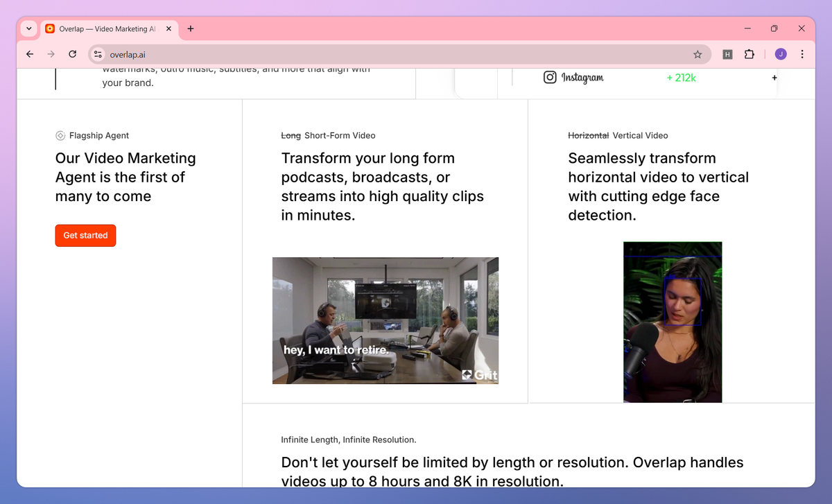
Task: Click the browser forward arrow
Action: click(51, 54)
